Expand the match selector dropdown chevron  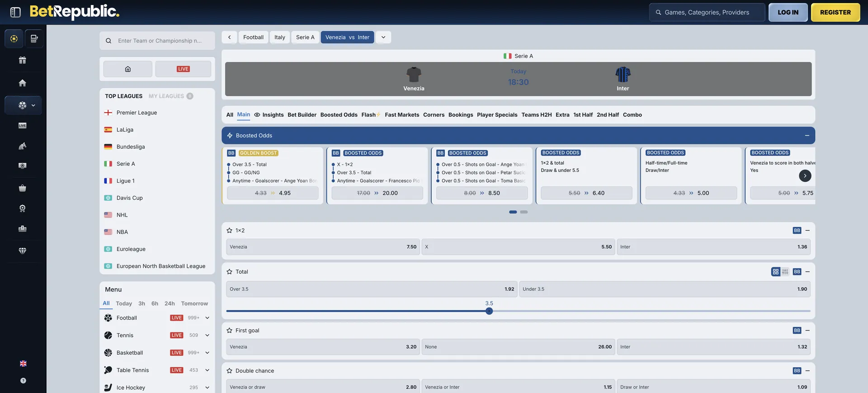[x=383, y=37]
